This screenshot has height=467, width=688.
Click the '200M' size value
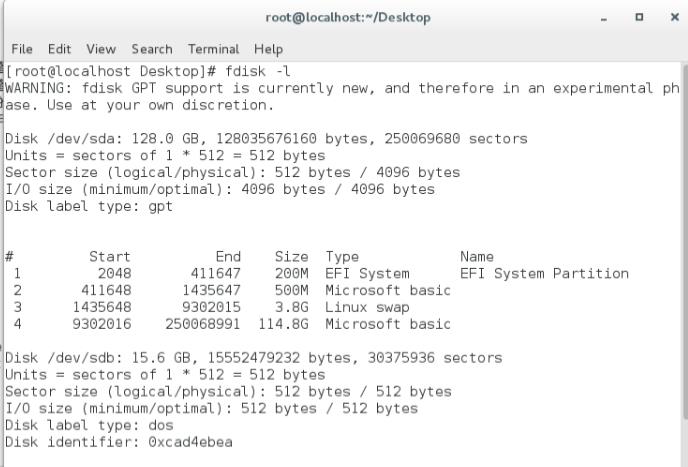(x=291, y=273)
